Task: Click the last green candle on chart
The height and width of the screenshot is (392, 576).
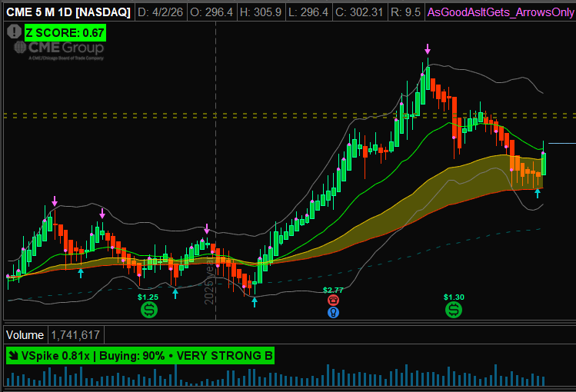Action: pyautogui.click(x=544, y=163)
